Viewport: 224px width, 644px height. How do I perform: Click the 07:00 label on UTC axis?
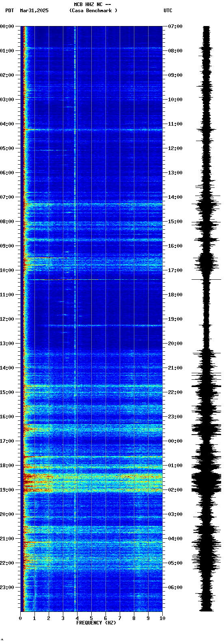click(175, 26)
